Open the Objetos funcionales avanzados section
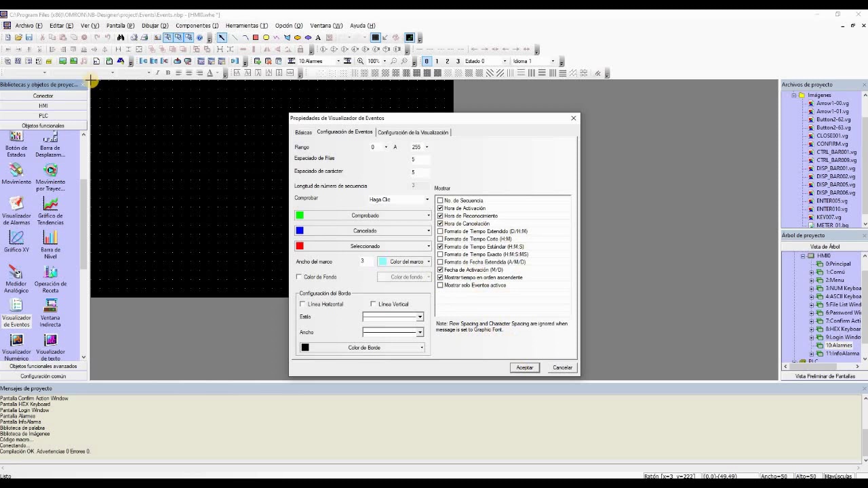 43,366
